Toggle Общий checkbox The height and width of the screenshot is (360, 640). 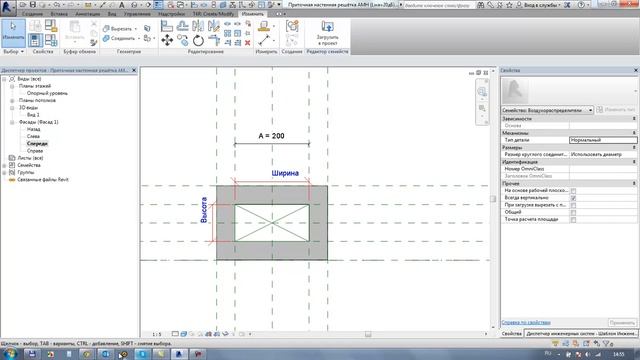[573, 212]
